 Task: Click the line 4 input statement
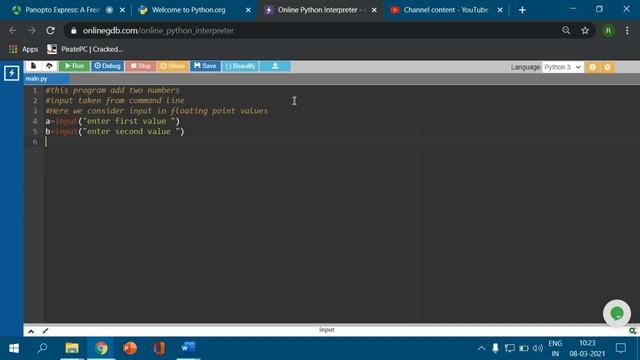(113, 121)
